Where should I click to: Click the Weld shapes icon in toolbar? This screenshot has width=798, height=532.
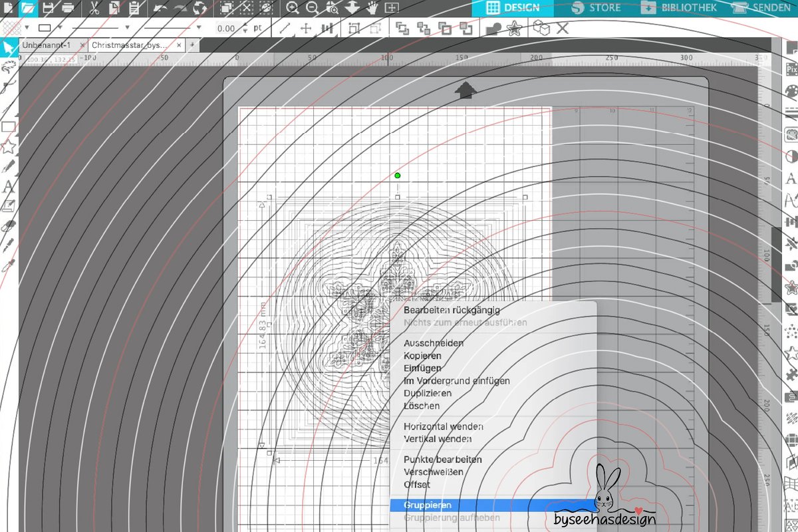pyautogui.click(x=493, y=28)
